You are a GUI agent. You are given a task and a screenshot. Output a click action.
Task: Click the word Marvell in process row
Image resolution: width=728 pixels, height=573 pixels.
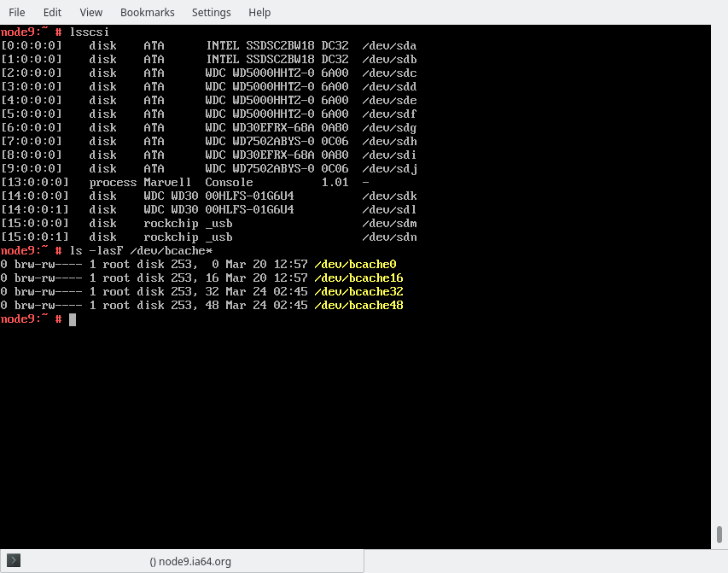pyautogui.click(x=167, y=182)
